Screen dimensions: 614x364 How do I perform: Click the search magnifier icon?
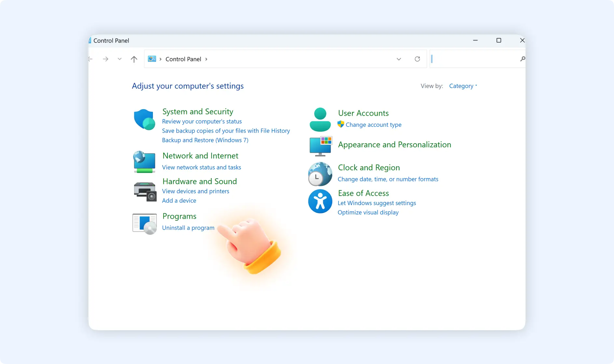(x=522, y=59)
